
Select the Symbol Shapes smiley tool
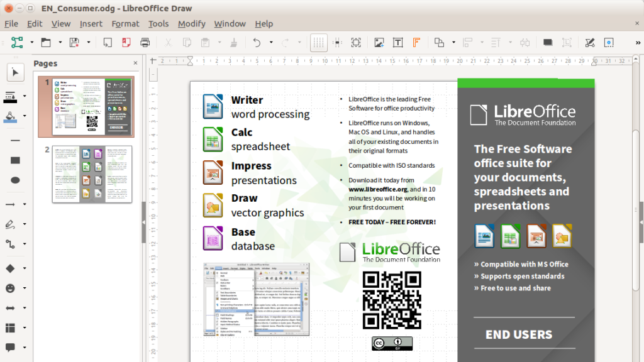coord(10,288)
